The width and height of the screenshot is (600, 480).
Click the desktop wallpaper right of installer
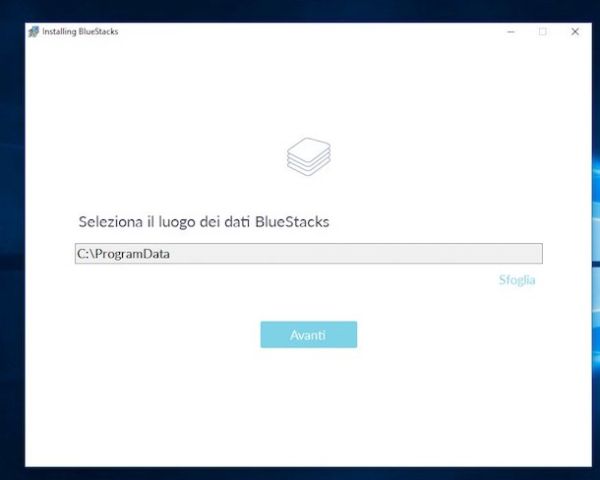tap(596, 230)
